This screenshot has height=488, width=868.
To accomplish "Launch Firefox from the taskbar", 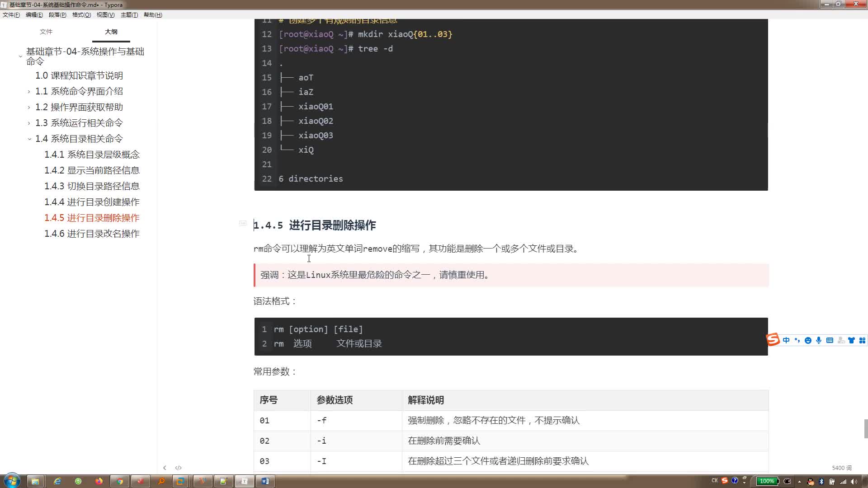I will [99, 481].
